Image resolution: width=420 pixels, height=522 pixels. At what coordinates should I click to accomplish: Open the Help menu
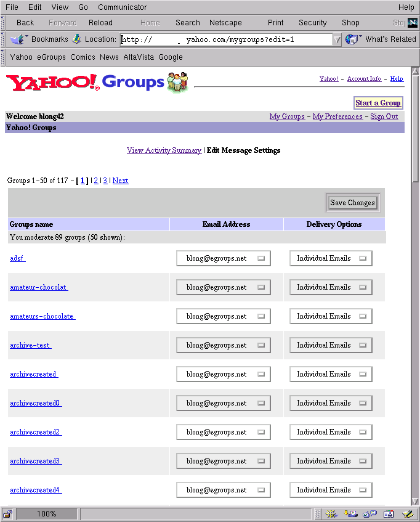point(406,7)
